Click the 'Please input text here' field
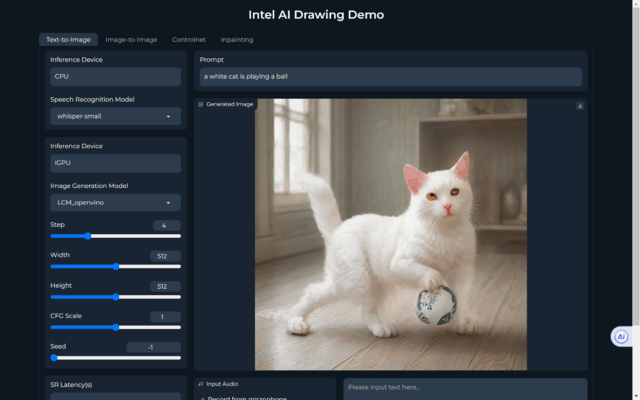This screenshot has height=400, width=640. [465, 389]
